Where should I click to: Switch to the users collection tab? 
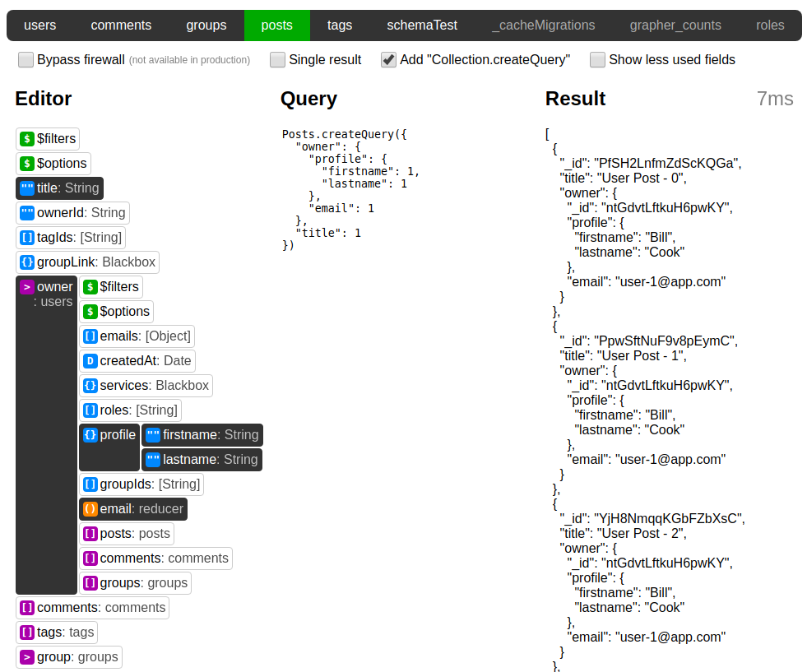pyautogui.click(x=40, y=25)
